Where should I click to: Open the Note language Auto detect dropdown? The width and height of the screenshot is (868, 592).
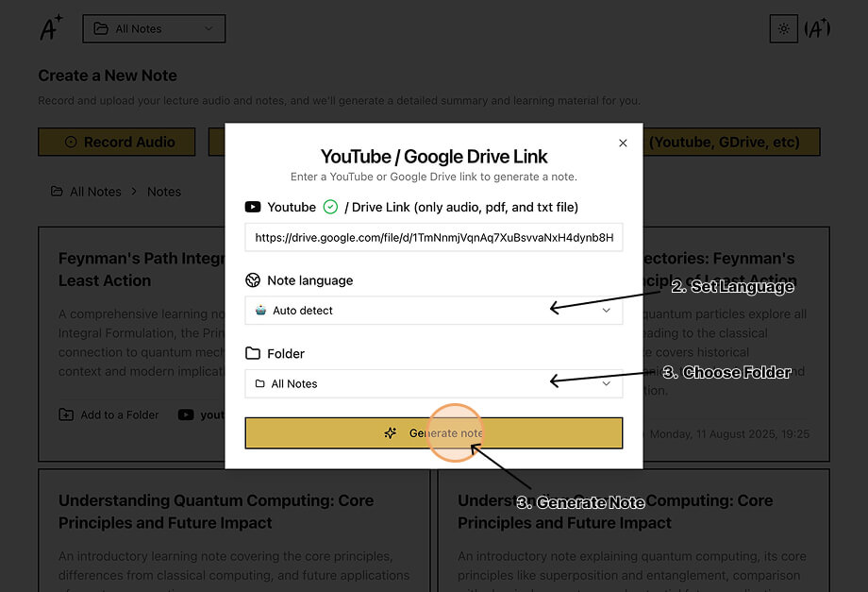click(433, 310)
